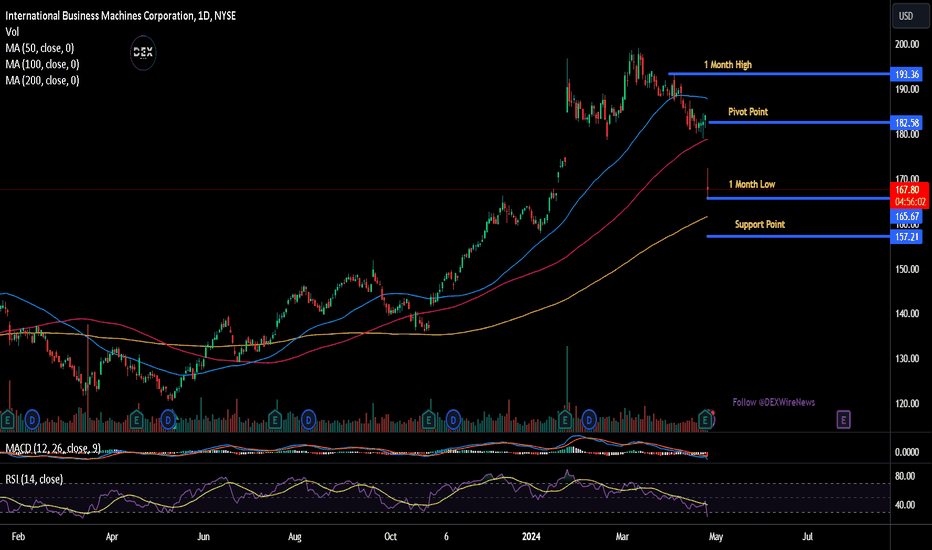932x550 pixels.
Task: Click the purple upcoming earnings marker
Action: (843, 420)
